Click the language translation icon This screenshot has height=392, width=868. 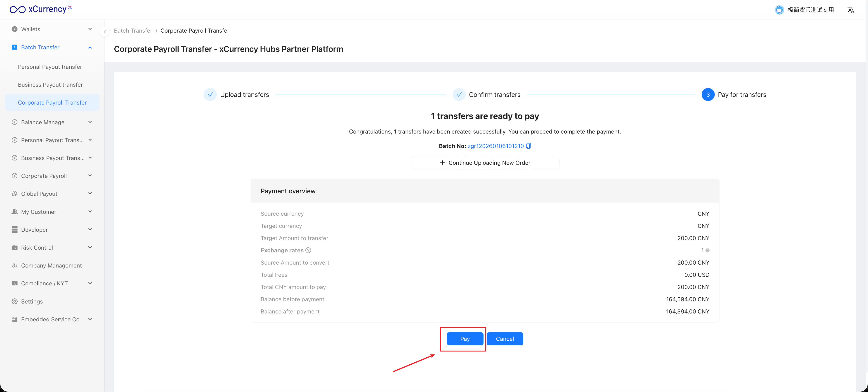pyautogui.click(x=850, y=10)
